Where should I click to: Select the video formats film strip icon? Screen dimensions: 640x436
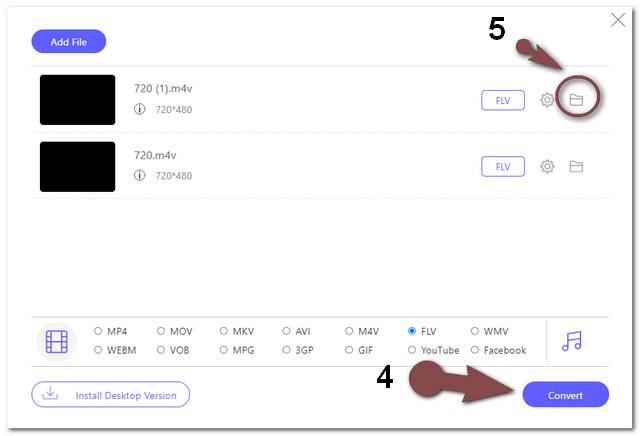(x=57, y=342)
